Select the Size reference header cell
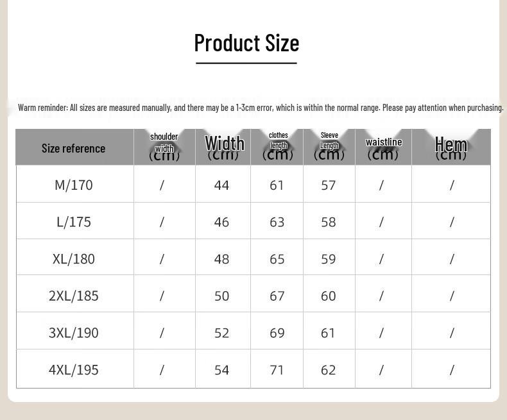Viewport: 507px width, 420px height. pos(73,148)
